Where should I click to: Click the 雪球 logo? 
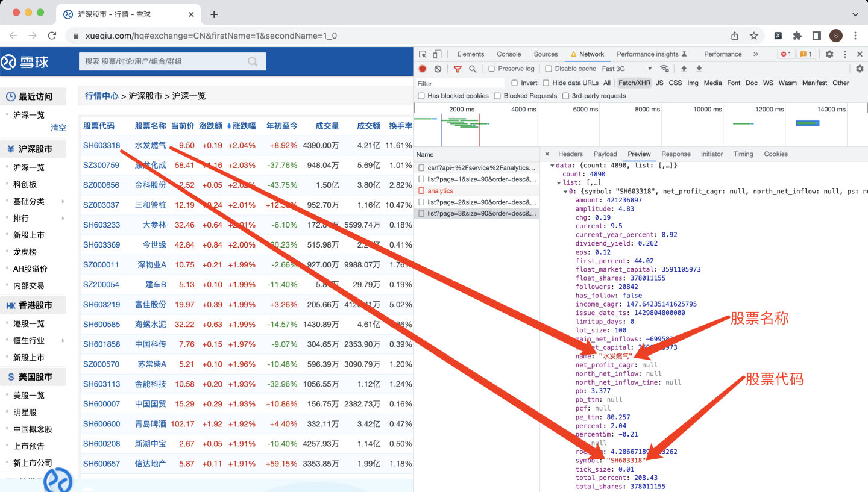pyautogui.click(x=25, y=61)
